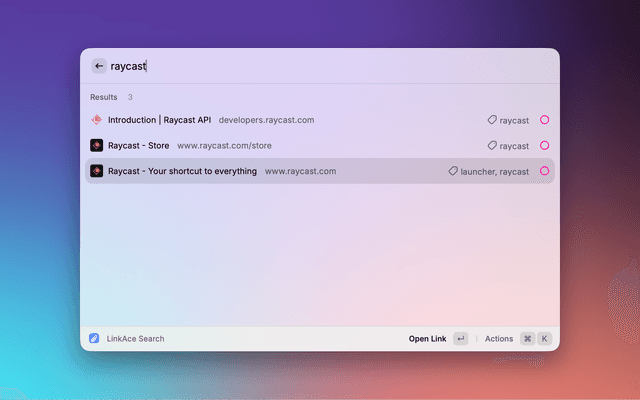
Task: Click raycast tag label in Introduction row
Action: [514, 120]
